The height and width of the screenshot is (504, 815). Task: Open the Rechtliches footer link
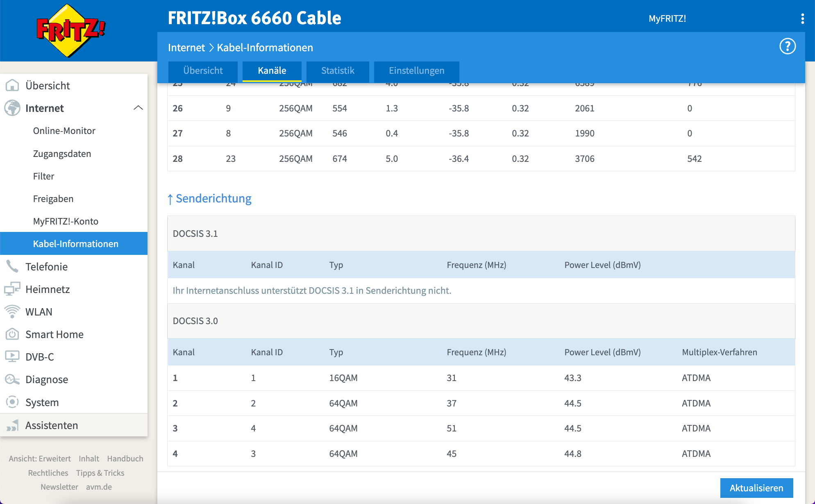pos(48,473)
